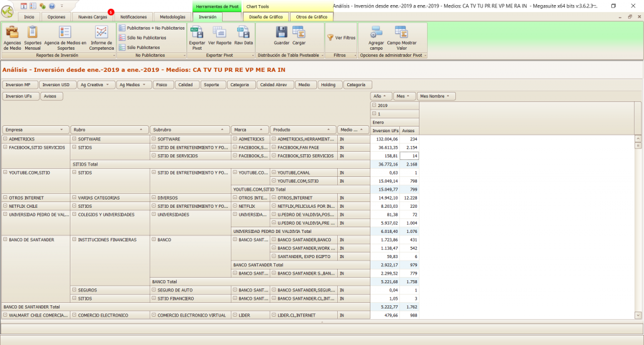This screenshot has height=345, width=644.
Task: Open Agencias de Medio report
Action: [12, 38]
